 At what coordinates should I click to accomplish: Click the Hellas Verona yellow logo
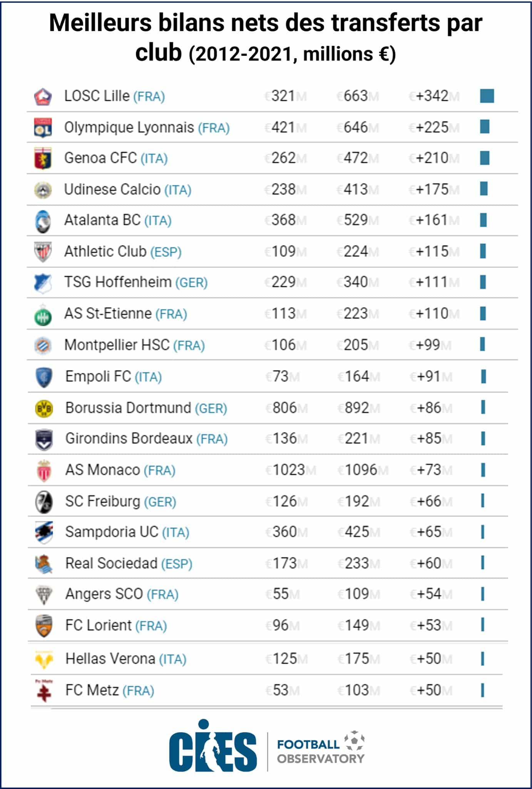click(44, 660)
